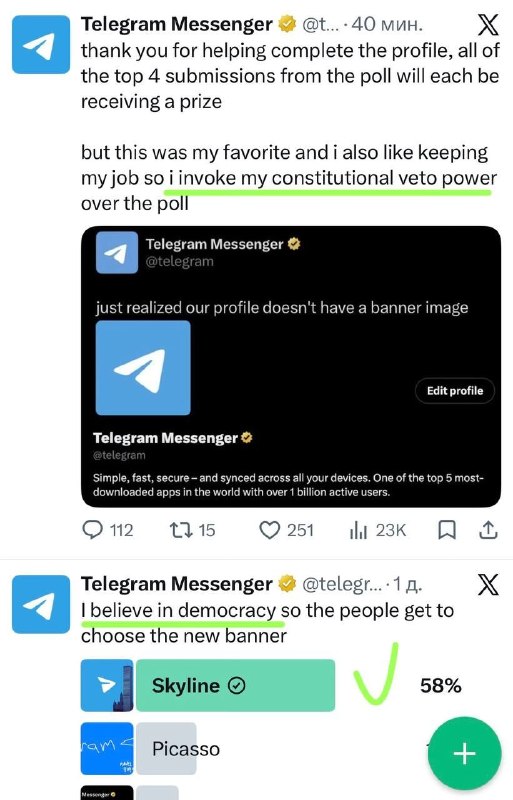Tap the share upload icon

(x=488, y=530)
